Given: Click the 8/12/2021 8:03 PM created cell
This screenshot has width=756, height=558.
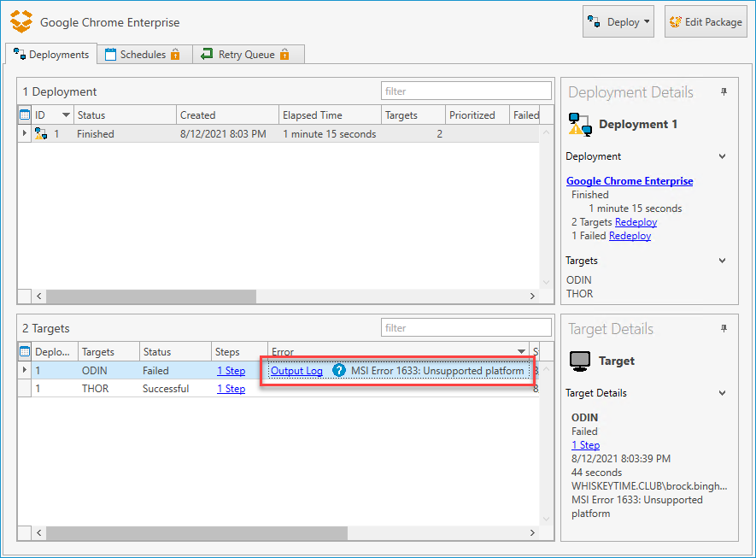Looking at the screenshot, I should [223, 133].
